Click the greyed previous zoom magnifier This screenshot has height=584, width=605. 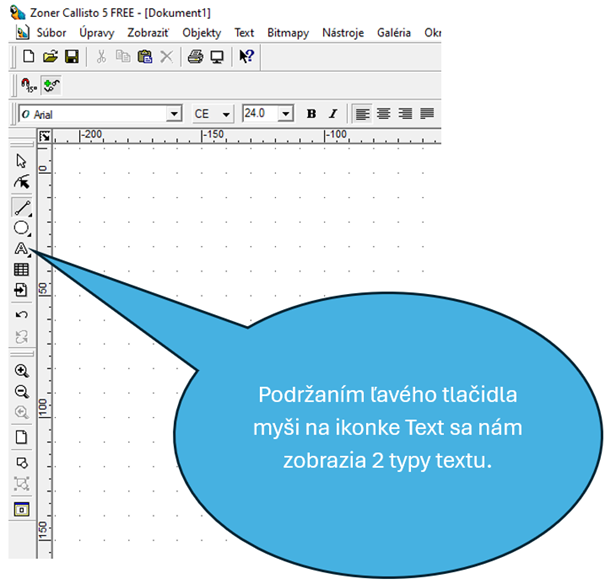(x=22, y=412)
